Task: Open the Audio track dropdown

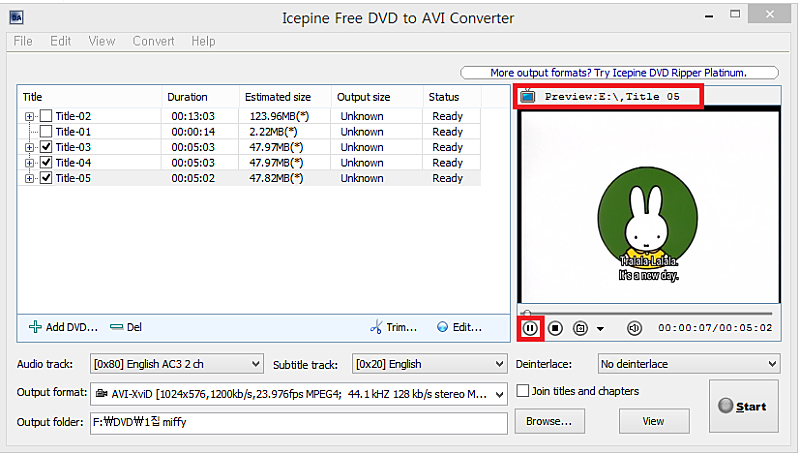Action: (177, 364)
